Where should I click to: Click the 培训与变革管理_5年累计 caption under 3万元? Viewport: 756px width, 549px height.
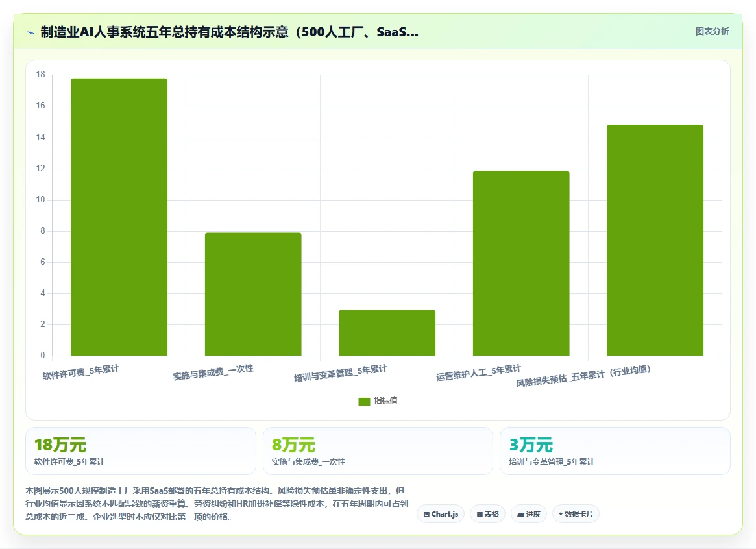pyautogui.click(x=552, y=462)
